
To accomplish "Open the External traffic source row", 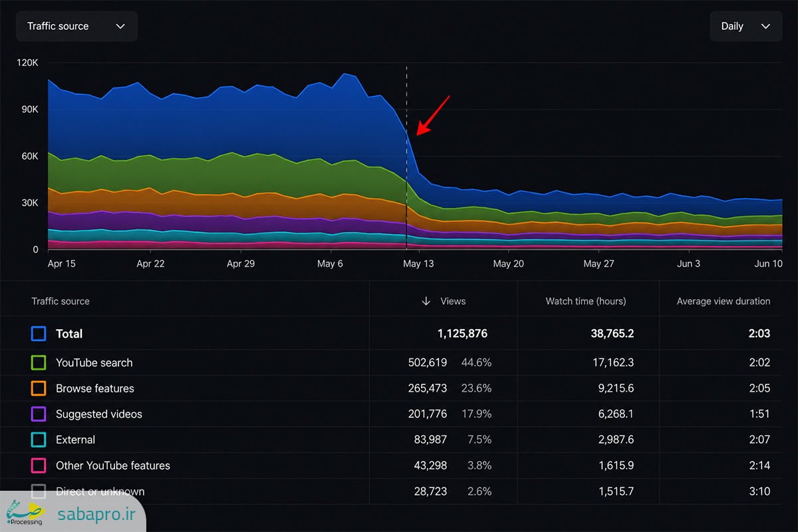I will 75,440.
